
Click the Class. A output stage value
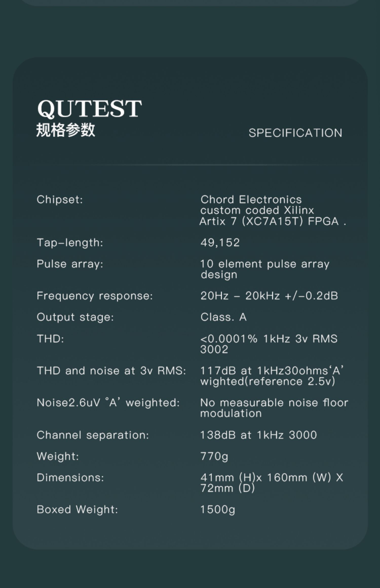pyautogui.click(x=223, y=317)
